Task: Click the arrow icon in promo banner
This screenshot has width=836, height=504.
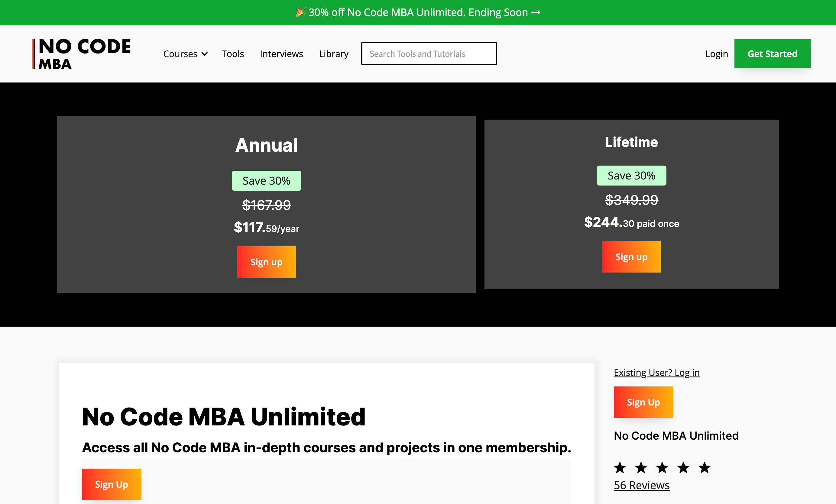Action: (536, 13)
